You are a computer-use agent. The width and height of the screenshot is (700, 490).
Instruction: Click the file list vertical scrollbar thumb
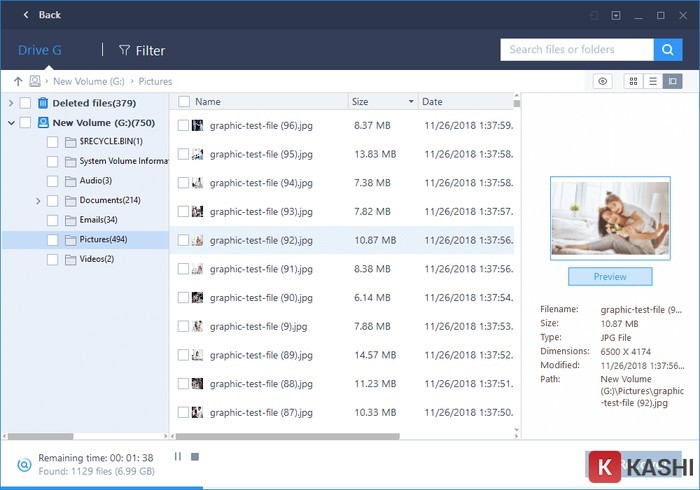pos(517,104)
